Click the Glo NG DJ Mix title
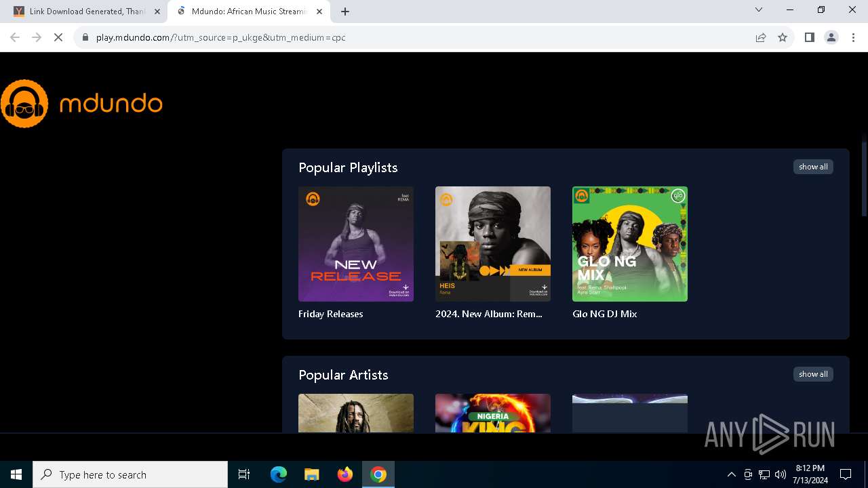The height and width of the screenshot is (488, 868). 605,314
